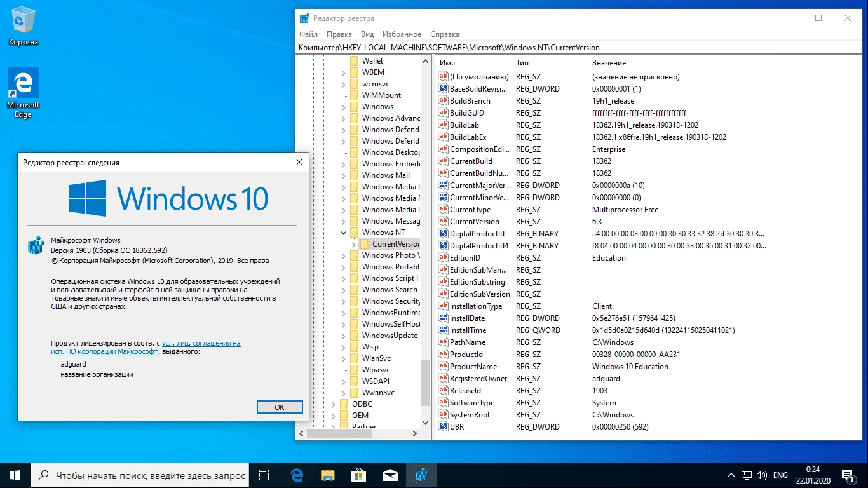The image size is (868, 488).
Task: Show hidden tray icons chevron
Action: tap(731, 475)
